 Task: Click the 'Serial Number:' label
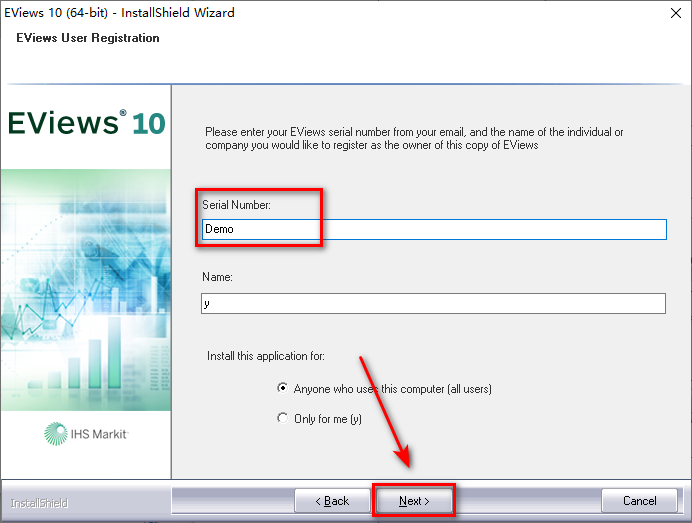point(236,205)
